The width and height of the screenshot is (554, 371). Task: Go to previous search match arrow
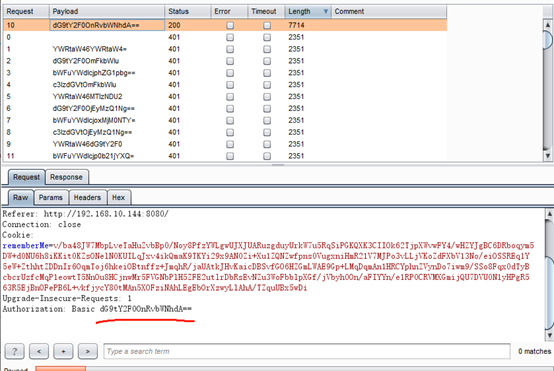(x=39, y=351)
